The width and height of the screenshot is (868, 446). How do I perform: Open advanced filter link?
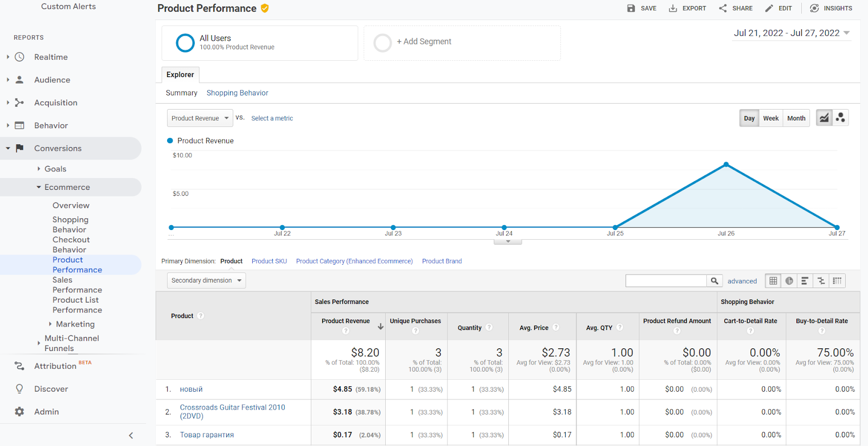point(742,281)
